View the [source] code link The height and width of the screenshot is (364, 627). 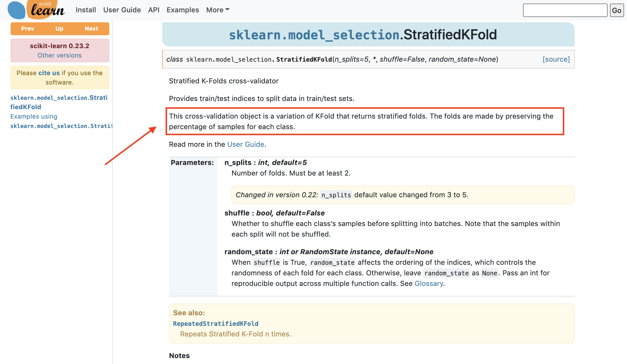556,59
